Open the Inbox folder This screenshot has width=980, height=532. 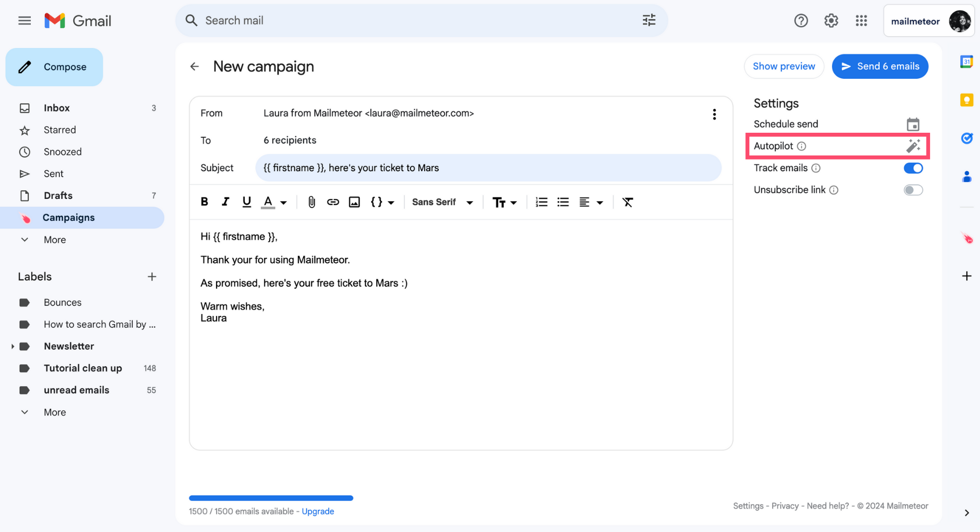[82, 108]
